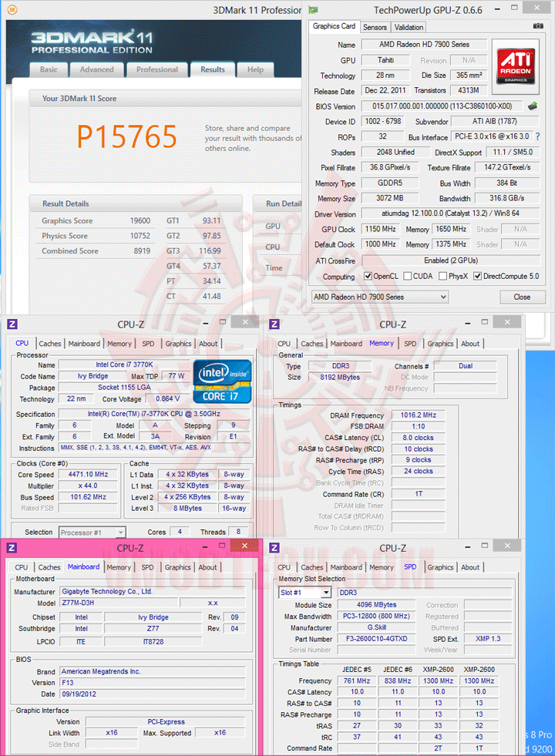Toggle the PhysX checkbox in GPU-Z

pos(442,276)
